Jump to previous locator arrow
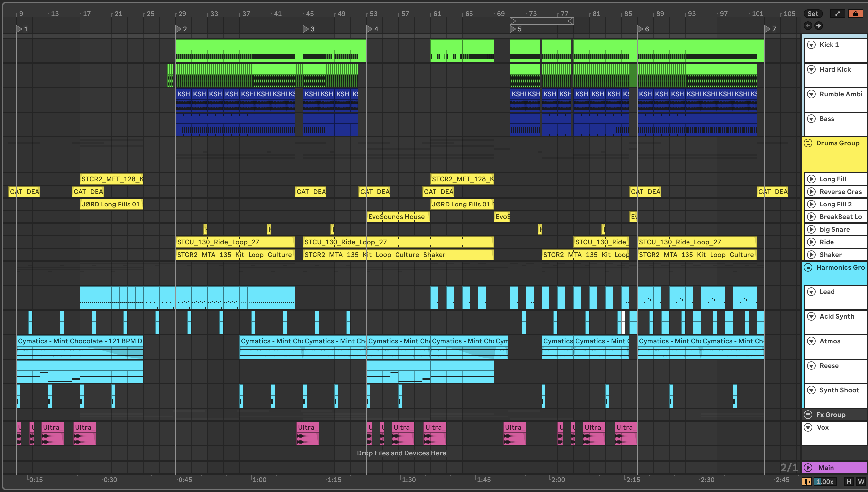Image resolution: width=868 pixels, height=492 pixels. tap(808, 26)
